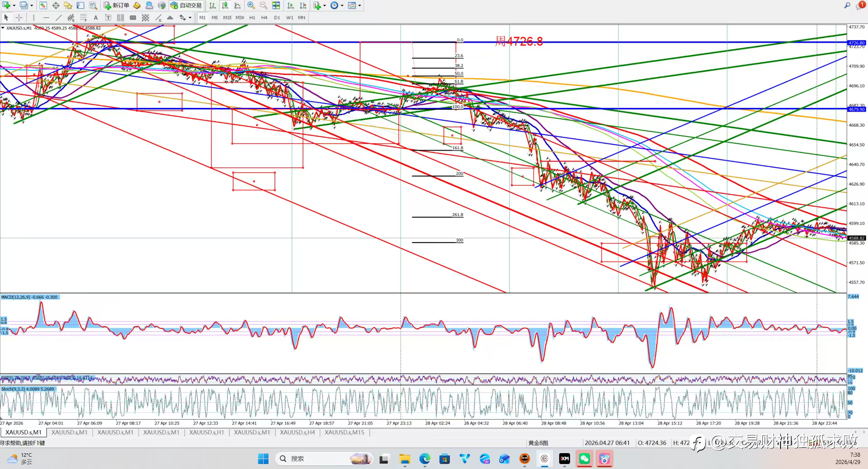
Task: Select the crosshair cursor tool
Action: [x=19, y=18]
